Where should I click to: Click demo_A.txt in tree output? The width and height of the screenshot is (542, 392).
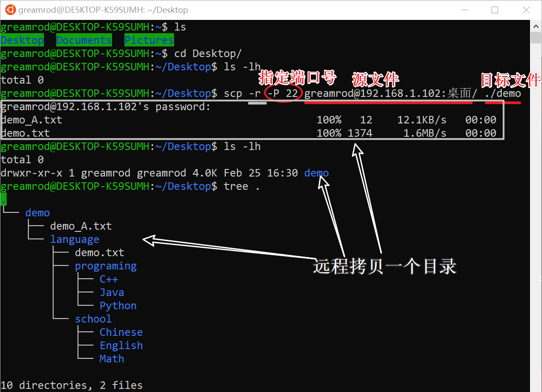tap(81, 226)
